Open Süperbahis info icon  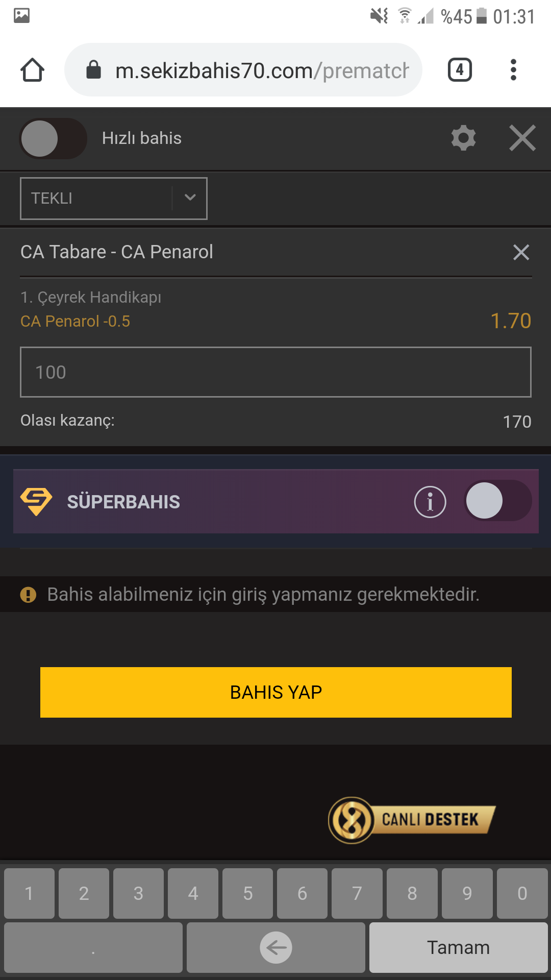tap(430, 502)
